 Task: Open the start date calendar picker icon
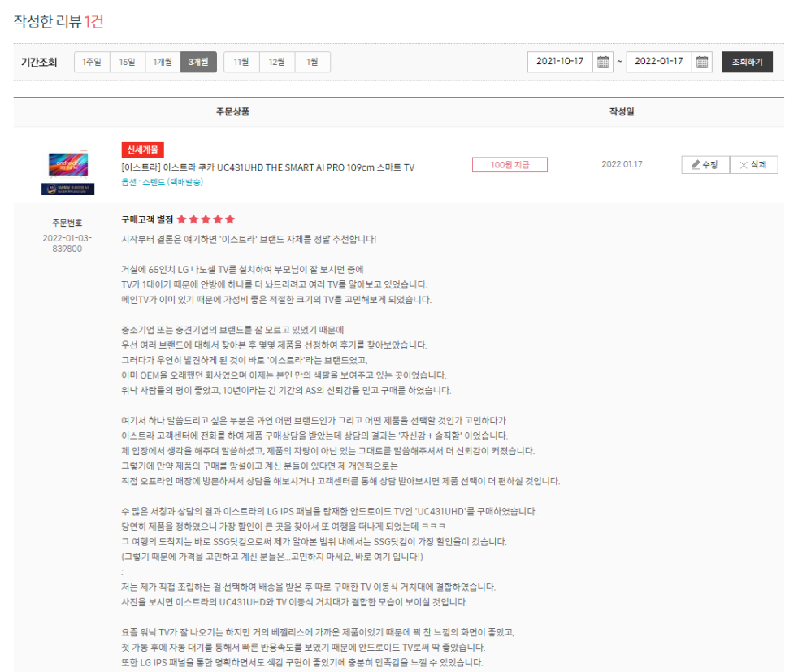603,62
